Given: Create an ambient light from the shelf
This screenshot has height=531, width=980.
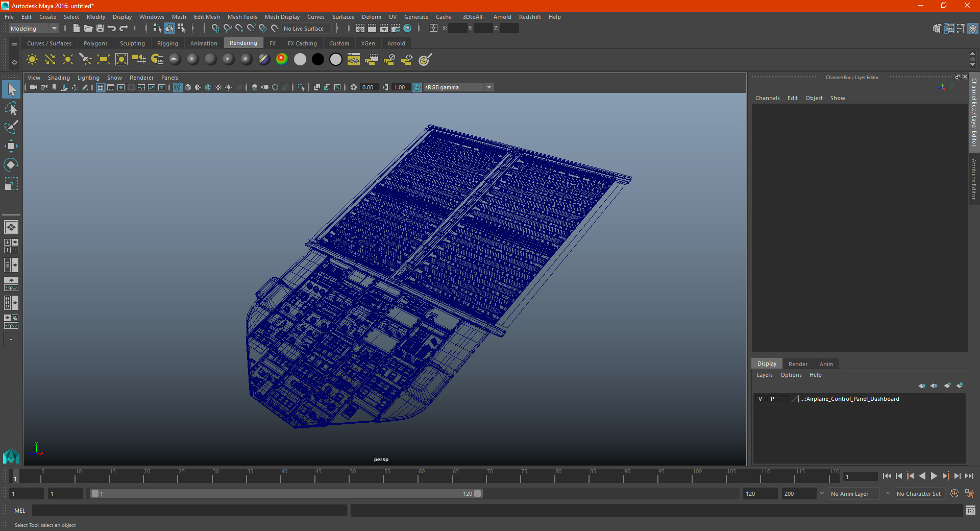Looking at the screenshot, I should [32, 60].
